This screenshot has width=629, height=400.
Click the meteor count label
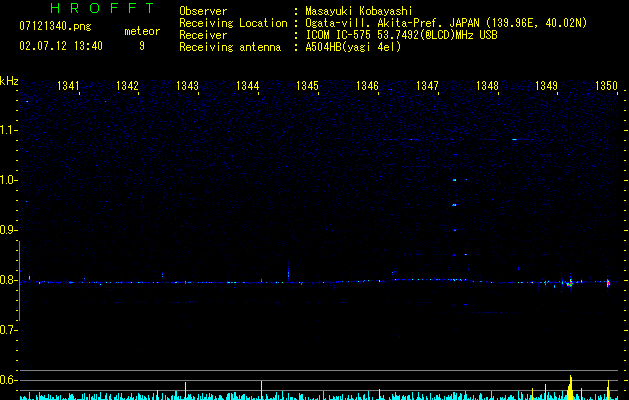click(142, 31)
